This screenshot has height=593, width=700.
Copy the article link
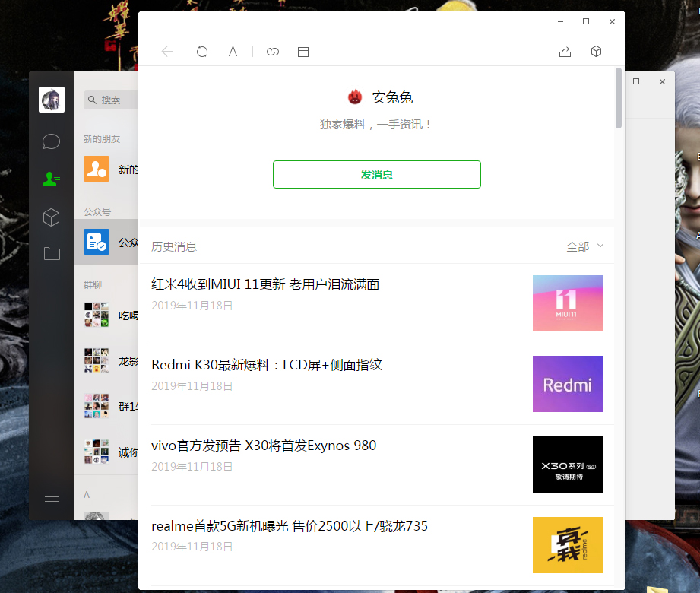[273, 52]
